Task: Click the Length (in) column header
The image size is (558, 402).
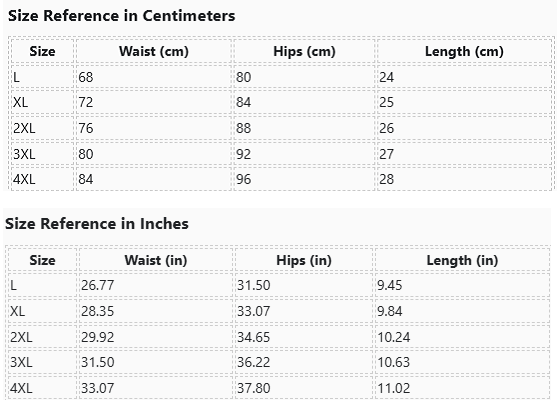Action: 462,260
